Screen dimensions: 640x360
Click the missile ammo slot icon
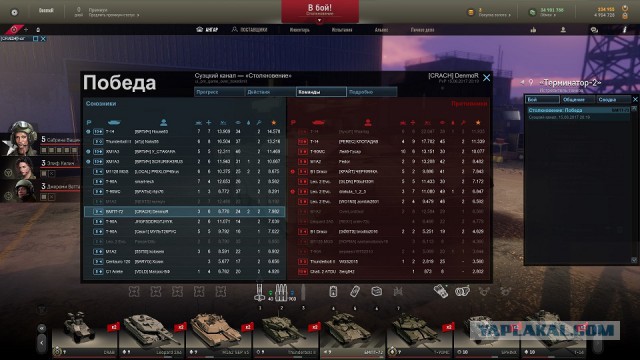point(260,291)
